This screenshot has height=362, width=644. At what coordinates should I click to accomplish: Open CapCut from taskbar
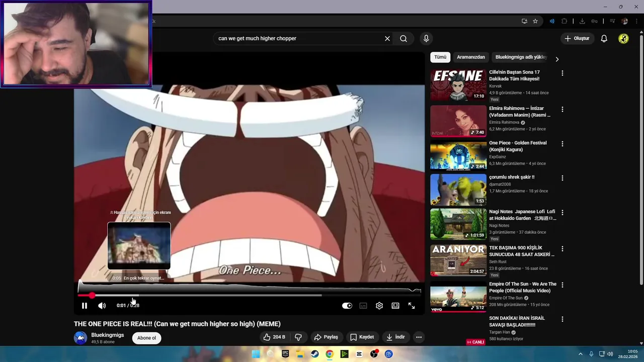pos(359,354)
